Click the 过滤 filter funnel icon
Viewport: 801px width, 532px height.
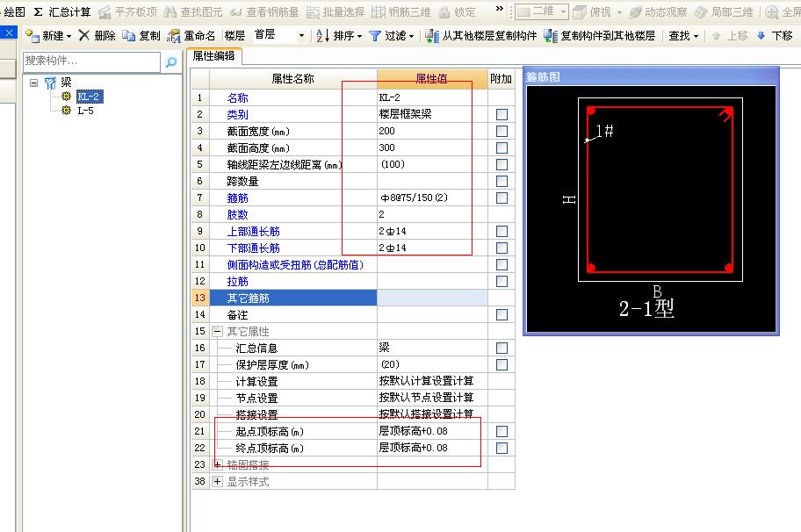coord(375,36)
